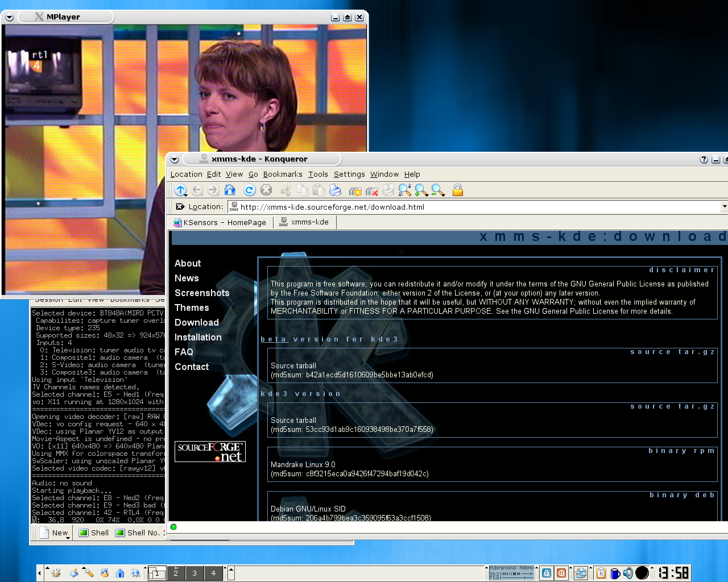This screenshot has height=582, width=728.
Task: Expand the location bar history dropdown
Action: click(x=724, y=206)
